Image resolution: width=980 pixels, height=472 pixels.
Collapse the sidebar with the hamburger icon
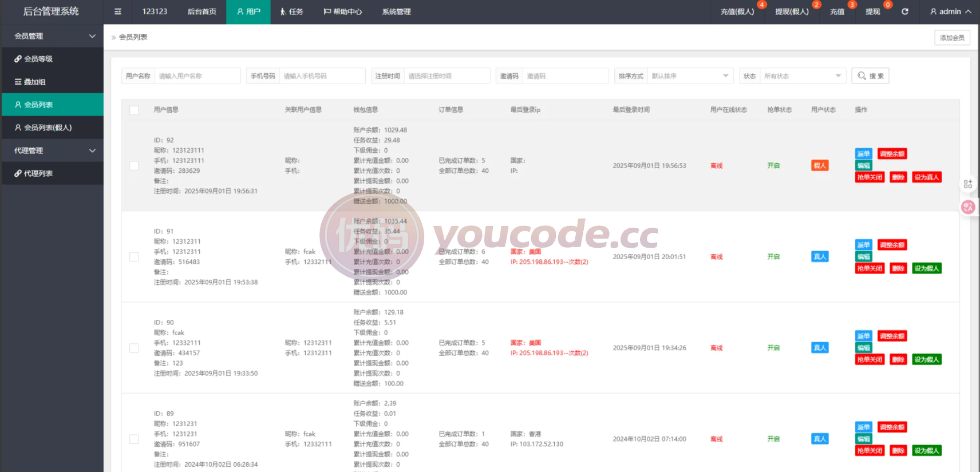[x=117, y=11]
